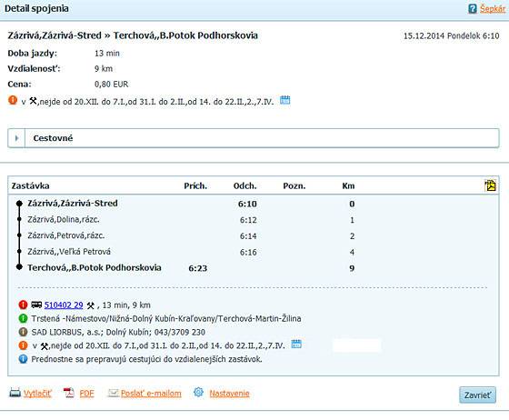Open the help icon beside Šepkár

click(473, 9)
